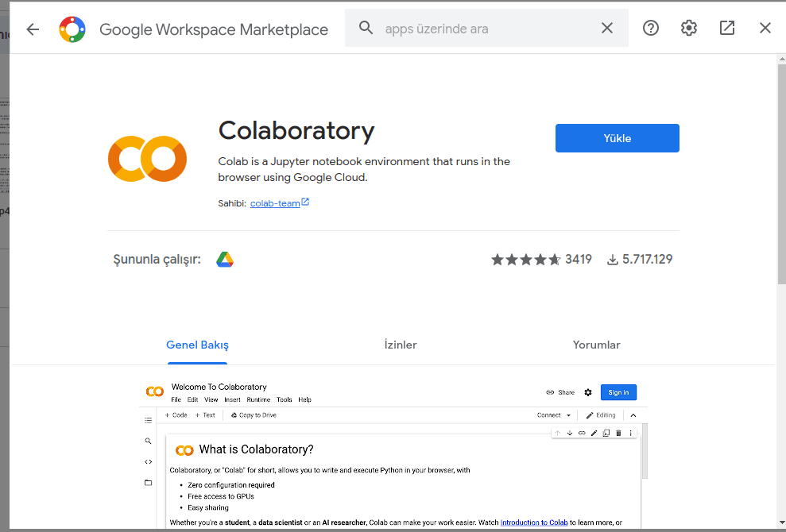Click Share in the Colab preview

(x=560, y=392)
